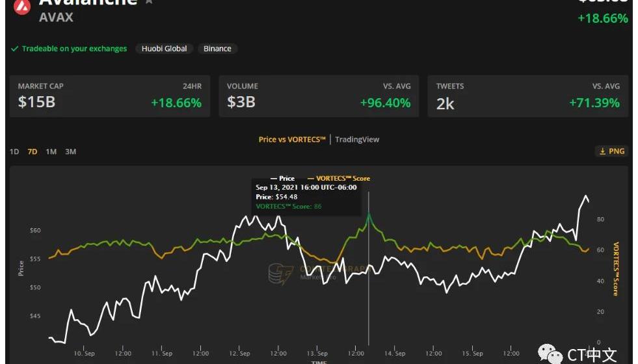
Task: Click the WeChat icon beside CT中文
Action: coord(553,354)
